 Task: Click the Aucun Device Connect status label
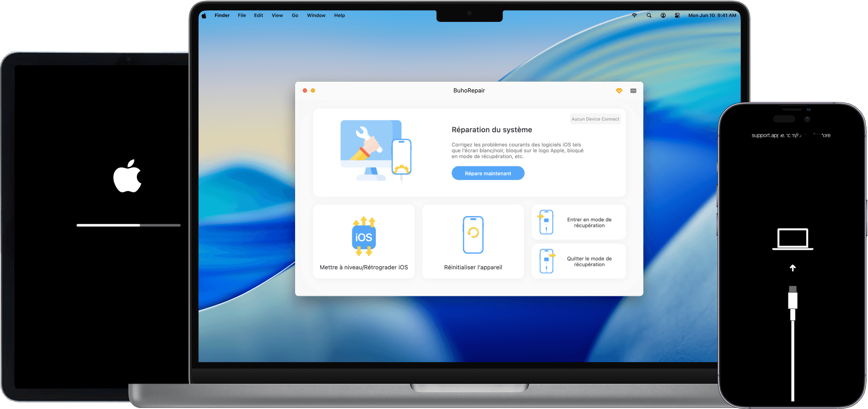click(x=595, y=119)
